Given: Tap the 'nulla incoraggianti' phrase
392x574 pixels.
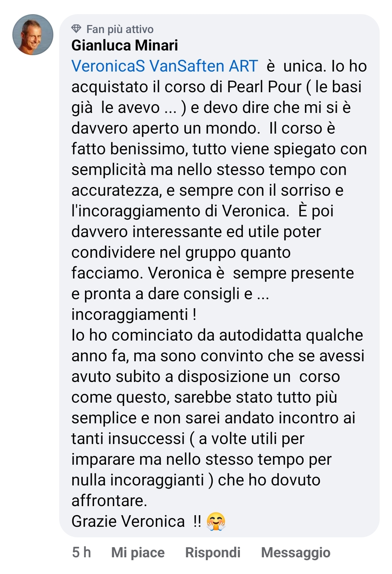Looking at the screenshot, I should click(138, 480).
